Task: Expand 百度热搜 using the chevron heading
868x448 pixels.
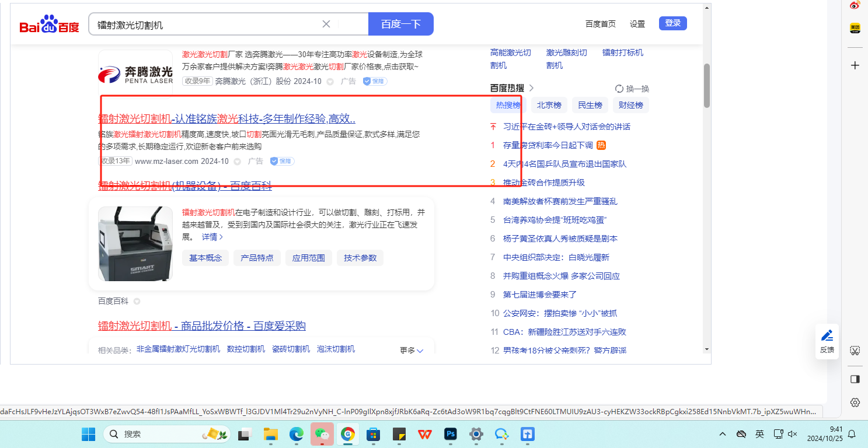Action: 531,88
